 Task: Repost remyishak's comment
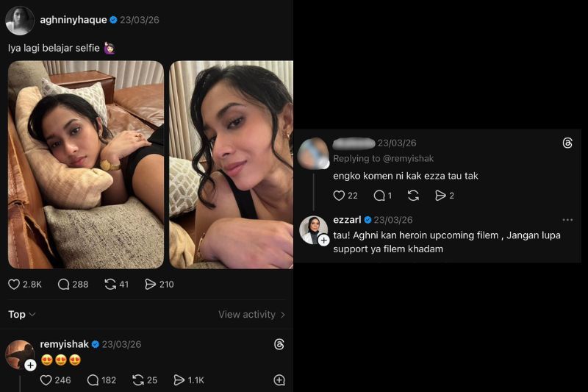[138, 380]
